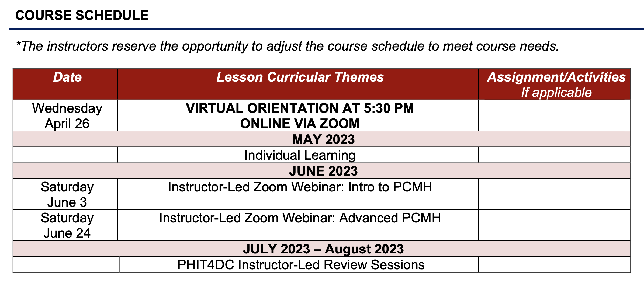Click the 'If applicable' subheading text
Screen dimensions: 644x294
556,93
